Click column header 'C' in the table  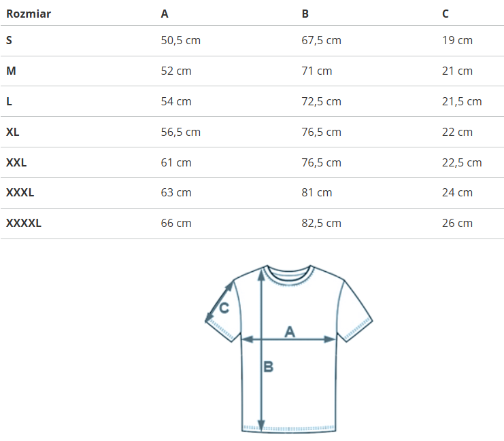click(x=446, y=14)
